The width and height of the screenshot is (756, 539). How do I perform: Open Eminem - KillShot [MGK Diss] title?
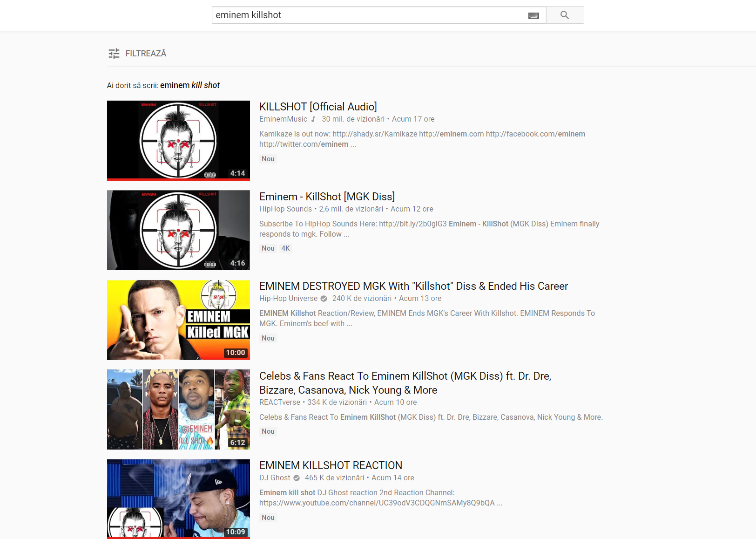click(x=327, y=197)
